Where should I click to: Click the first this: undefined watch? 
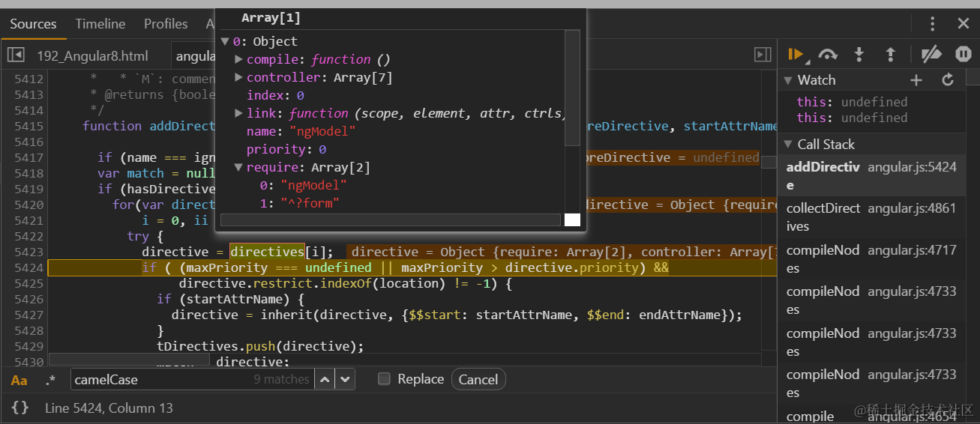pos(852,102)
